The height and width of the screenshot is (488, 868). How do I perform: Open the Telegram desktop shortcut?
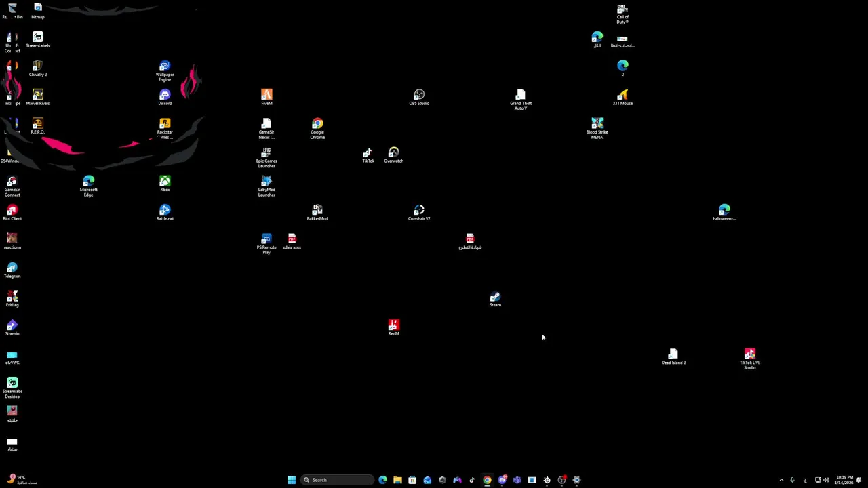tap(12, 270)
